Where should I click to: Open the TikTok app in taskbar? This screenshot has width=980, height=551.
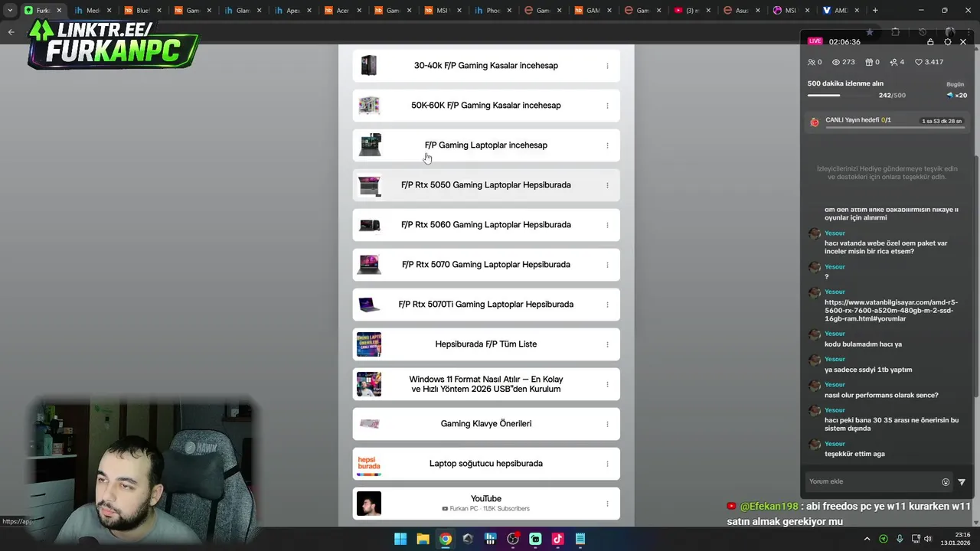coord(557,539)
